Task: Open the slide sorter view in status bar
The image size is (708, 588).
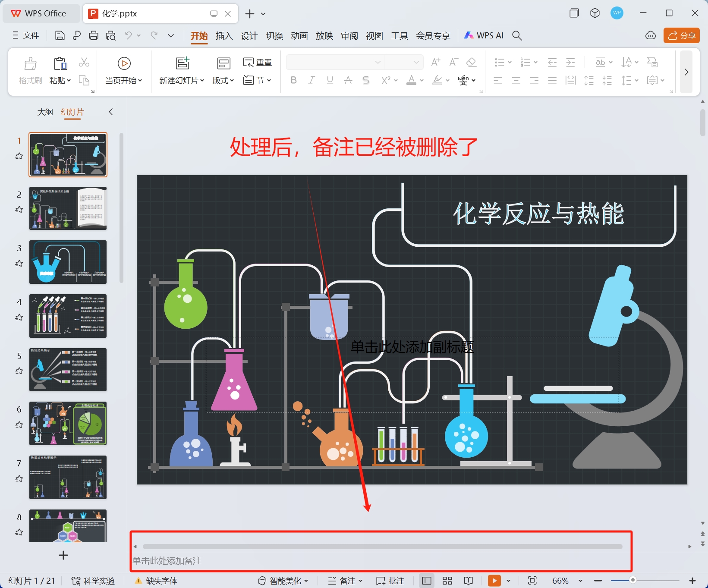Action: coord(447,581)
